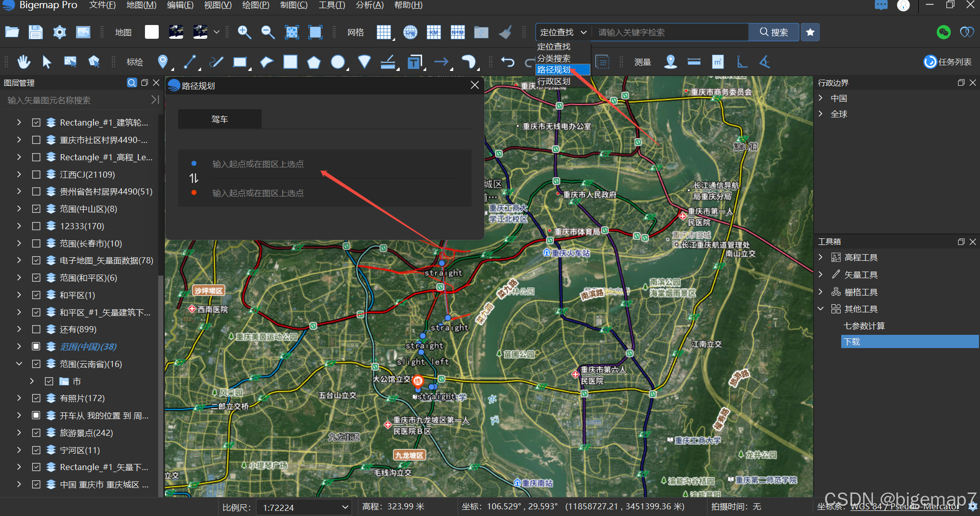Select the placemark pin drawing tool
The width and height of the screenshot is (980, 516).
pyautogui.click(x=163, y=62)
